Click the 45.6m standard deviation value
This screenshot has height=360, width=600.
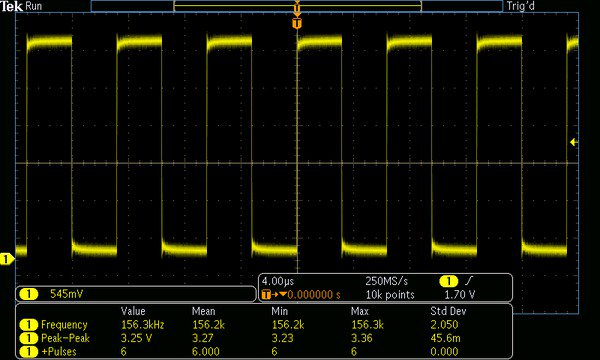[x=445, y=338]
